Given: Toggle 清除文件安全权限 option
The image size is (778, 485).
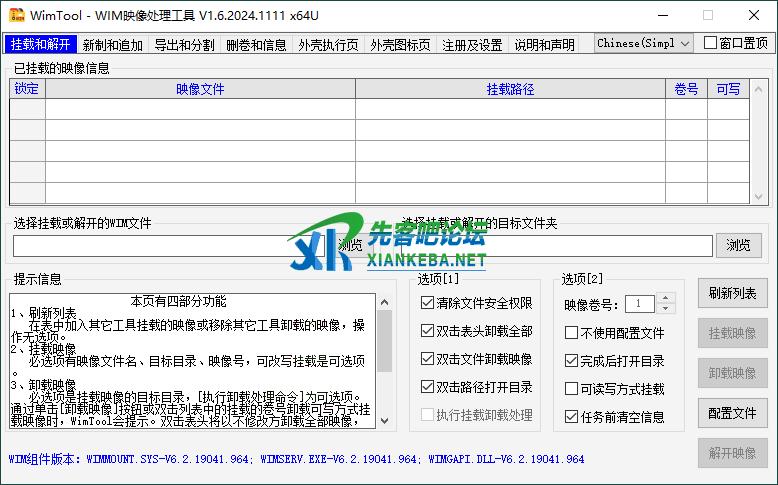Looking at the screenshot, I should tap(428, 303).
